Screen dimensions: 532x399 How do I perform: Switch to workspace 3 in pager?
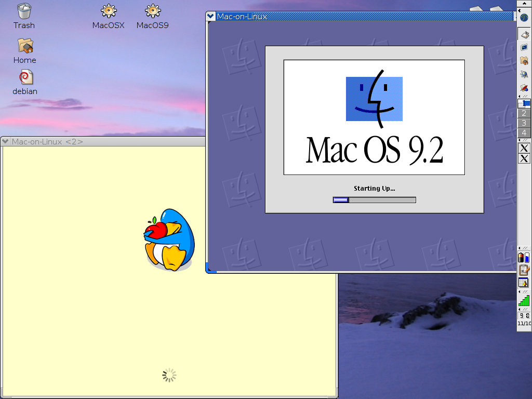point(524,123)
